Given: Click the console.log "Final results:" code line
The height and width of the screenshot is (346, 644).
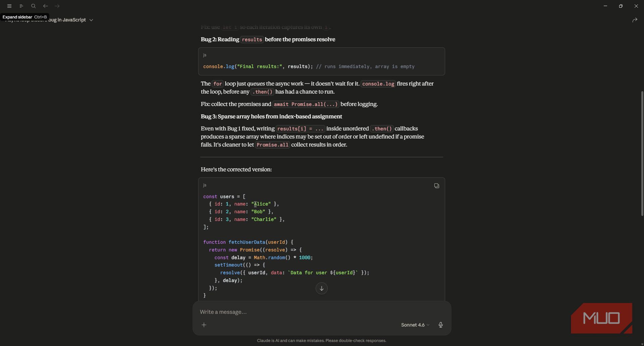Looking at the screenshot, I should tap(309, 66).
